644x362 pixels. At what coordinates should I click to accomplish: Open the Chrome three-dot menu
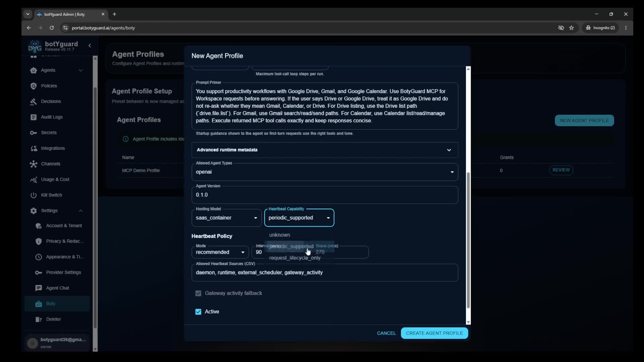tap(626, 28)
